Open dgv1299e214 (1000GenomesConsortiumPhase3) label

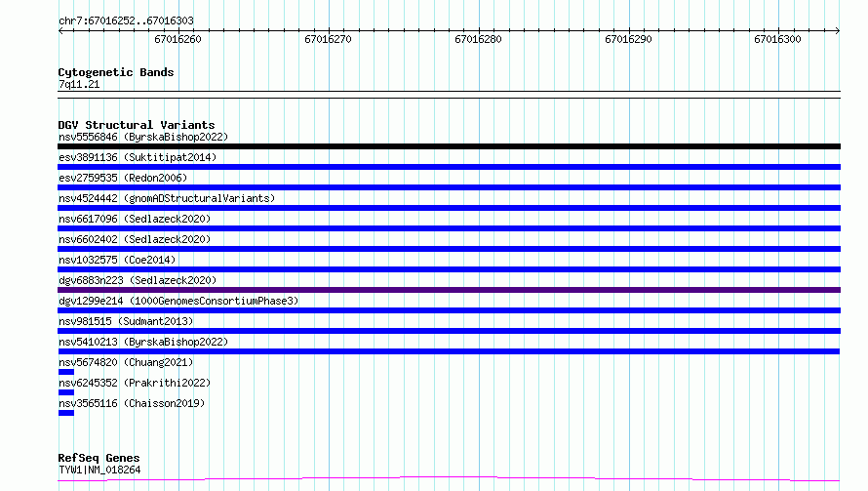[178, 301]
